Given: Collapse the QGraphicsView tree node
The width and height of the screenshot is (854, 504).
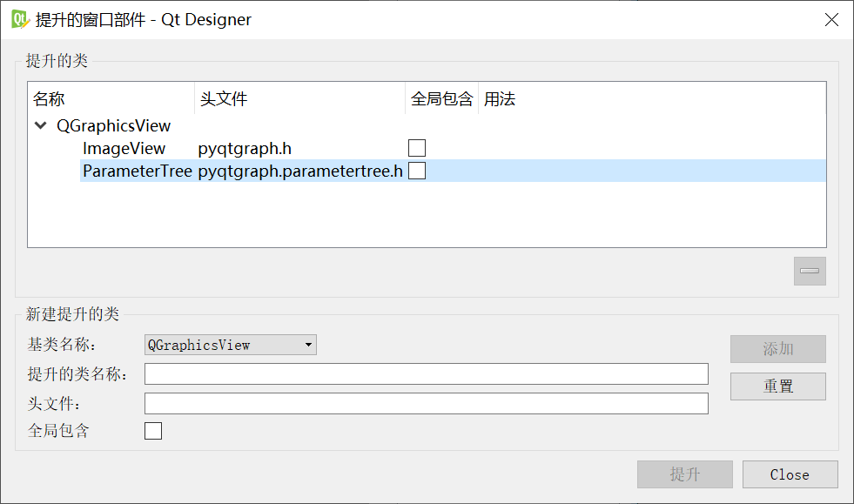Looking at the screenshot, I should click(x=40, y=125).
